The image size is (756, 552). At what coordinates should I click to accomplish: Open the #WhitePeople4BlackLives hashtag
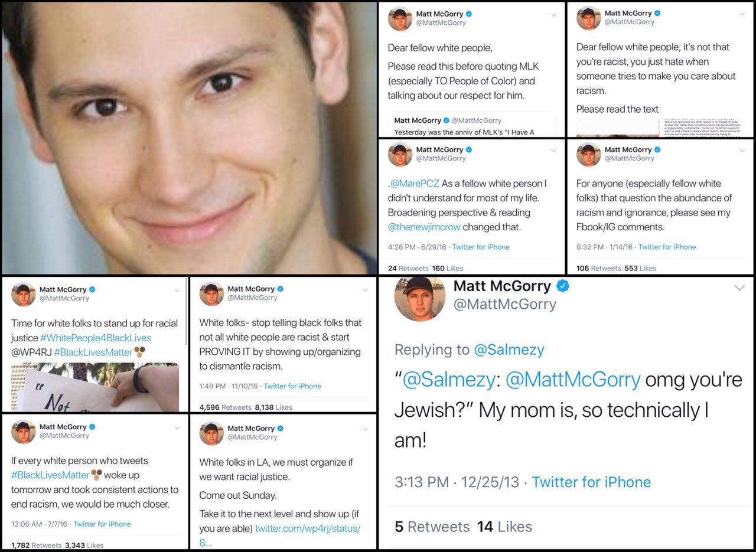pos(96,338)
